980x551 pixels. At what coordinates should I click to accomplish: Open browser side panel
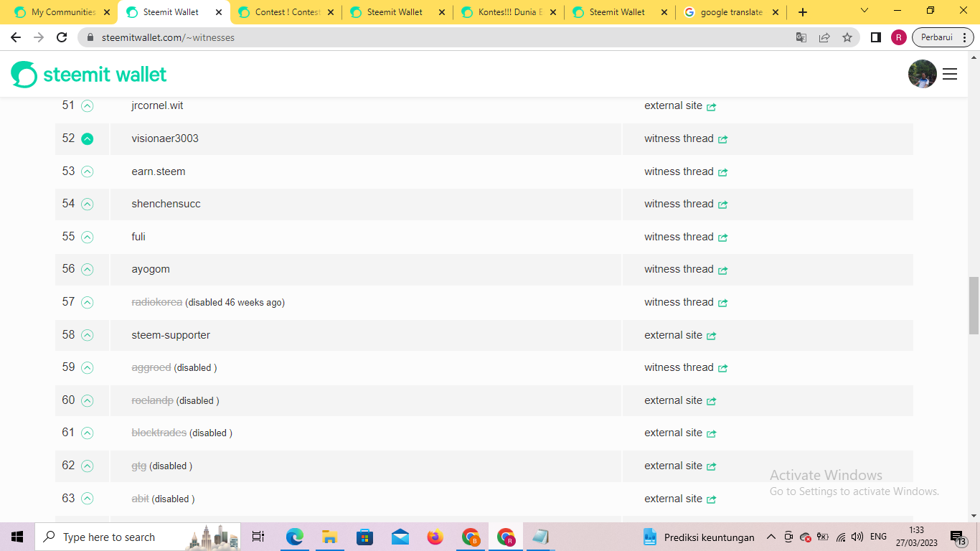[x=875, y=37]
